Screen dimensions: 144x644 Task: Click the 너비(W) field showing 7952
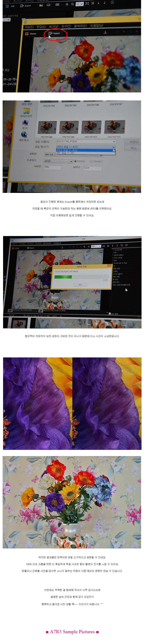click(x=52, y=167)
